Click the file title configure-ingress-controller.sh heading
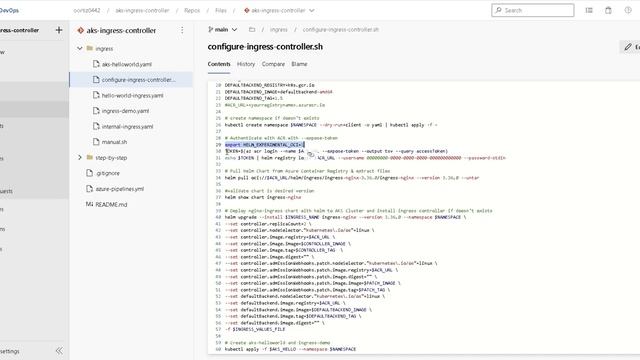The image size is (640, 360). tap(265, 47)
